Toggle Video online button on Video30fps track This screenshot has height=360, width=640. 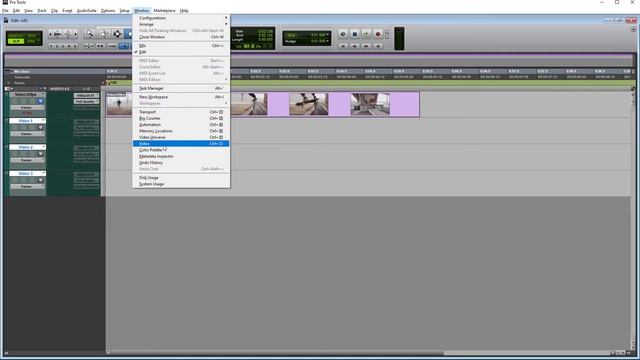[x=40, y=101]
